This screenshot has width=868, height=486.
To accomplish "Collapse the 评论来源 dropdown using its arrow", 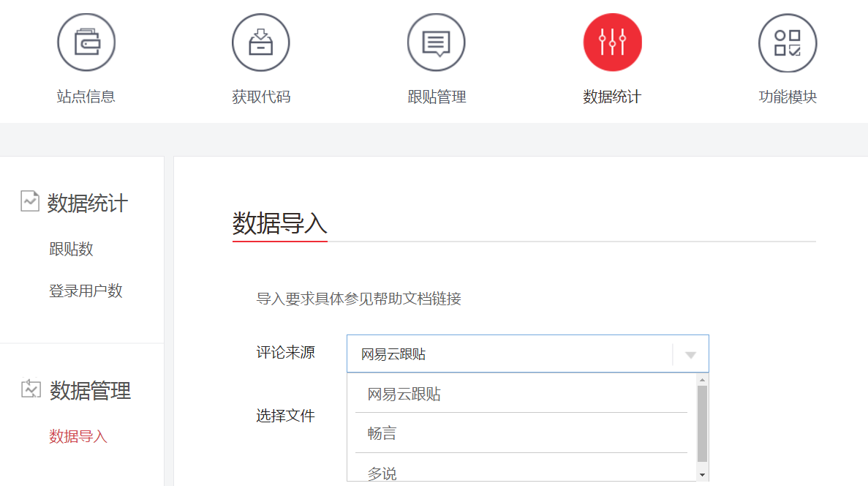I will [x=690, y=355].
